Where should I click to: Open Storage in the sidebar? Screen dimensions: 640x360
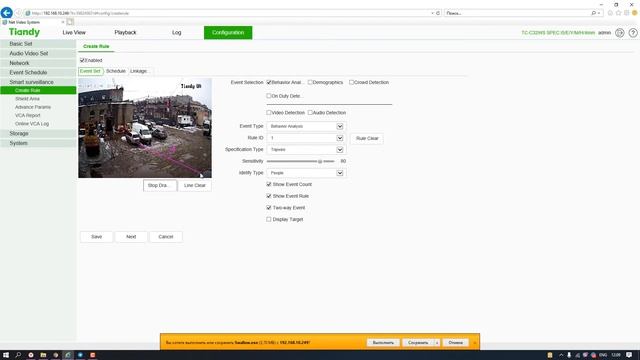click(38, 133)
